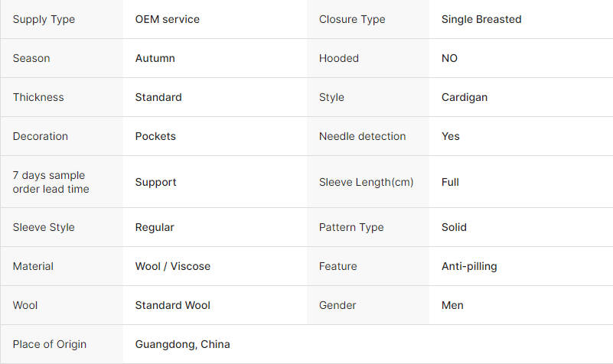Select the "Support" value text

pyautogui.click(x=155, y=182)
